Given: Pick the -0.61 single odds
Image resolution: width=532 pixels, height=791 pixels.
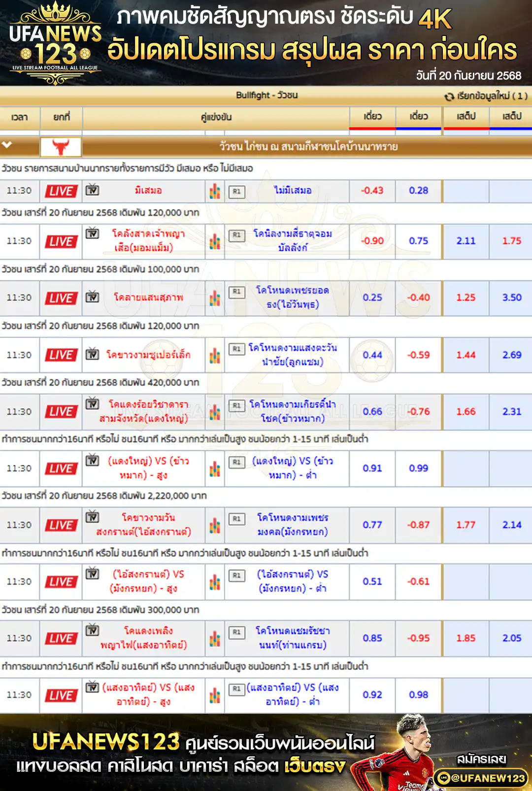Looking at the screenshot, I should point(419,581).
